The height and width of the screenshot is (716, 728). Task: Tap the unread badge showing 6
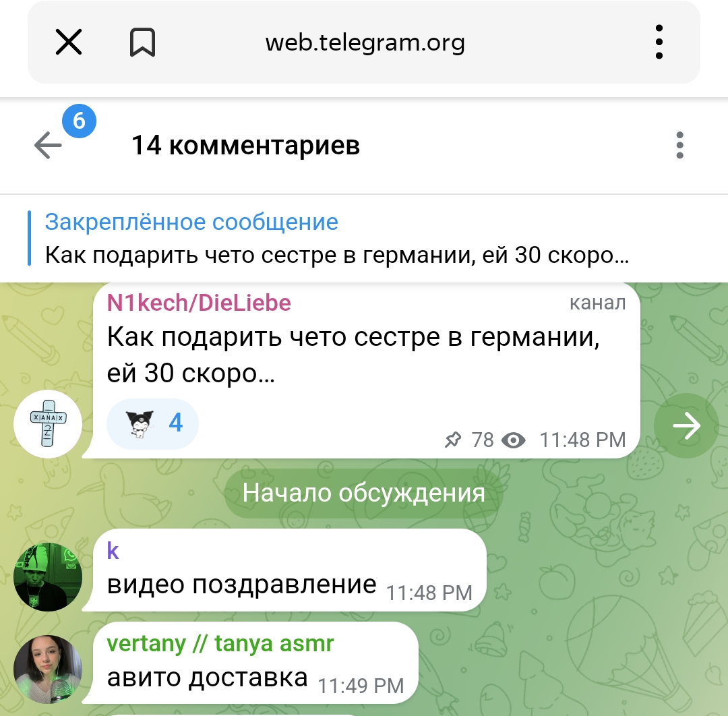[x=80, y=121]
